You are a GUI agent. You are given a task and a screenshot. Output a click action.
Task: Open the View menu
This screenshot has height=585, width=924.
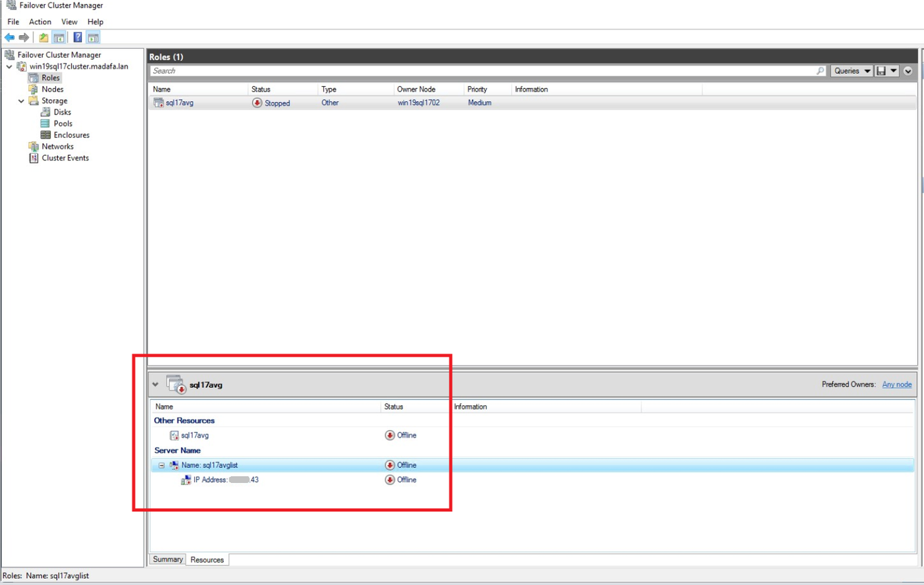pyautogui.click(x=70, y=22)
